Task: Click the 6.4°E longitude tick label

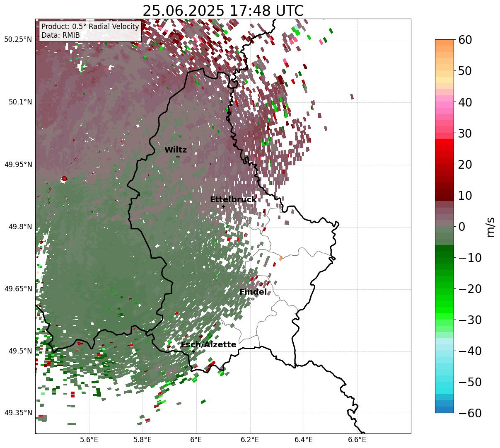Action: 304,440
